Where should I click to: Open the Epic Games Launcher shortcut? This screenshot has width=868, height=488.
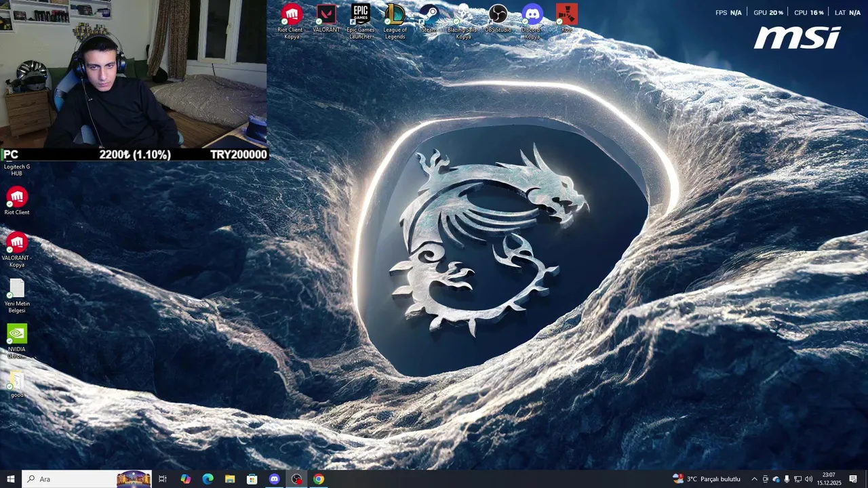click(x=361, y=21)
